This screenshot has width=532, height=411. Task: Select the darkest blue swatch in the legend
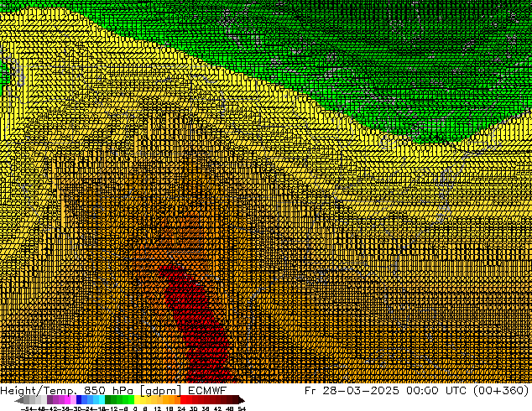79,400
